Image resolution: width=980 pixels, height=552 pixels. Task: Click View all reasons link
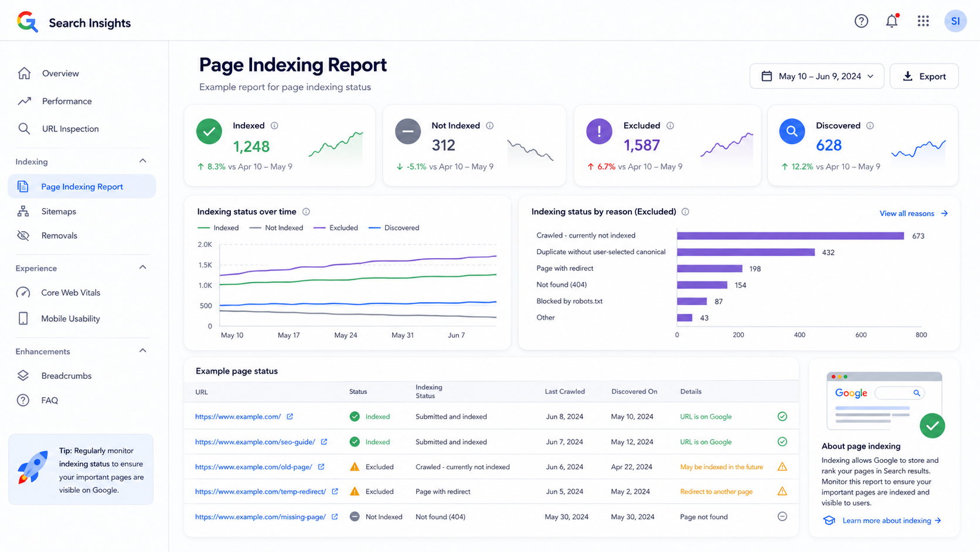[x=913, y=214]
